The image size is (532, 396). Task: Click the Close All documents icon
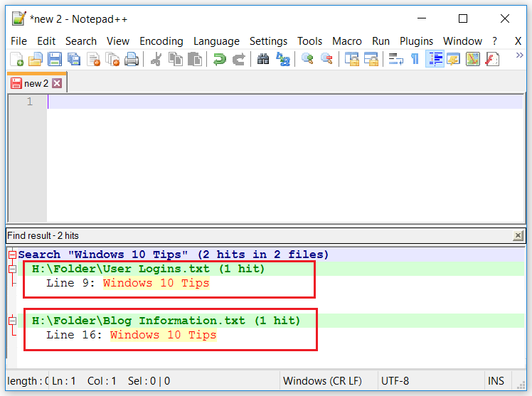tap(112, 59)
